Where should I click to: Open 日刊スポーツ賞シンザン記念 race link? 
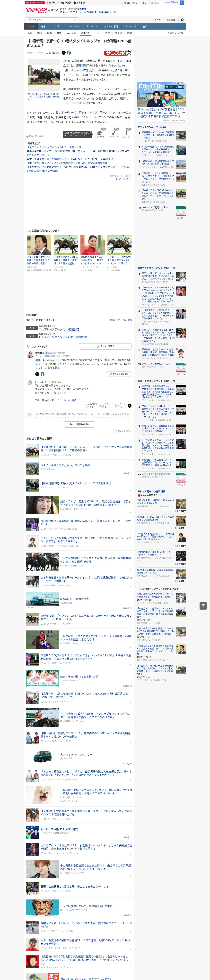pos(63,337)
